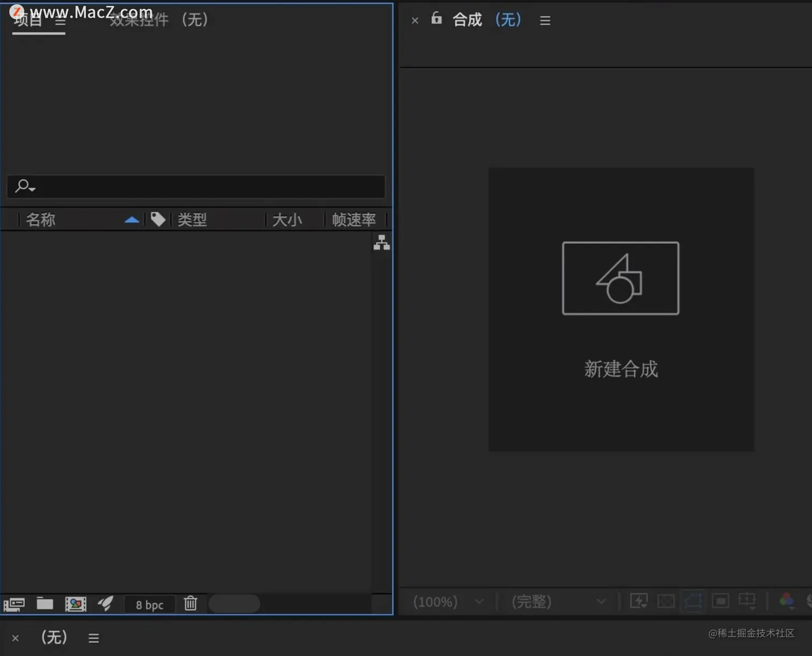Open the Interpret Footage icon in Project panel
The image size is (812, 656).
[14, 604]
